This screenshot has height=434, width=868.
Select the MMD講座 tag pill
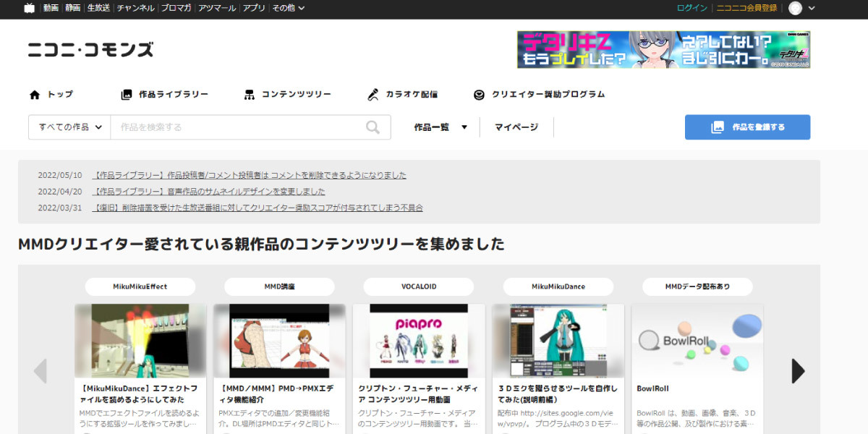tap(280, 286)
